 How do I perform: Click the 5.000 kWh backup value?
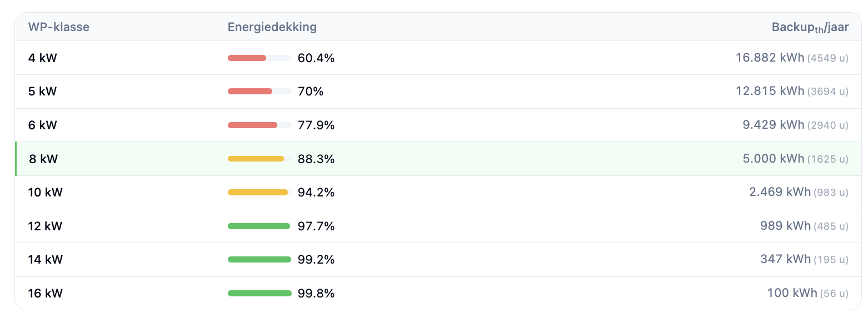click(x=774, y=159)
